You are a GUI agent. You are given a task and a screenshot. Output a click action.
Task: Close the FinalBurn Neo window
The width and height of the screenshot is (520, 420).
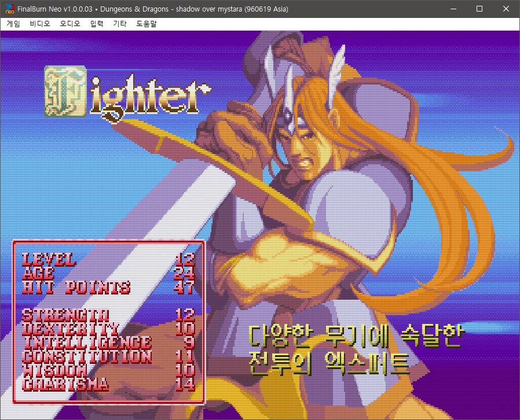[x=506, y=9]
